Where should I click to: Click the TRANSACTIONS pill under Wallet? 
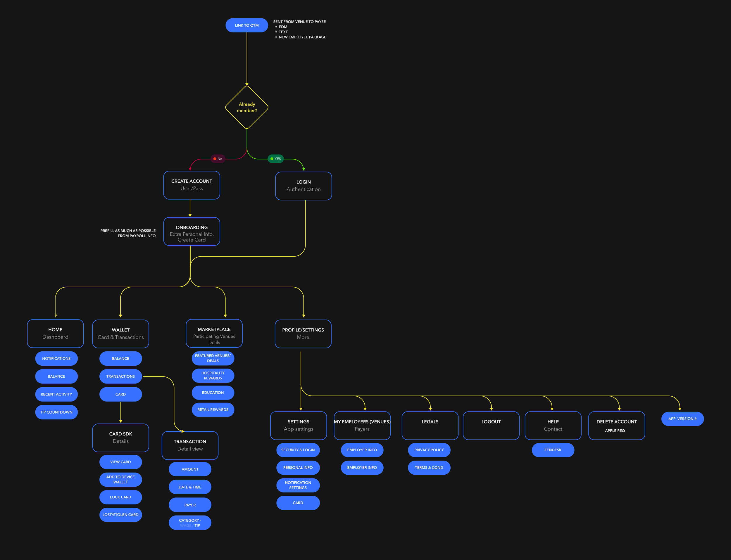click(120, 376)
